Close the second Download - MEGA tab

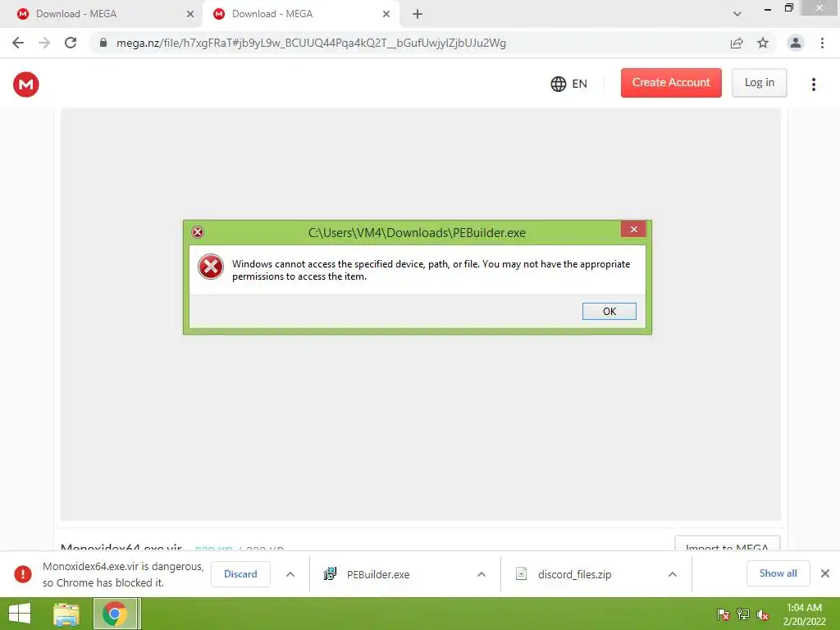point(386,14)
